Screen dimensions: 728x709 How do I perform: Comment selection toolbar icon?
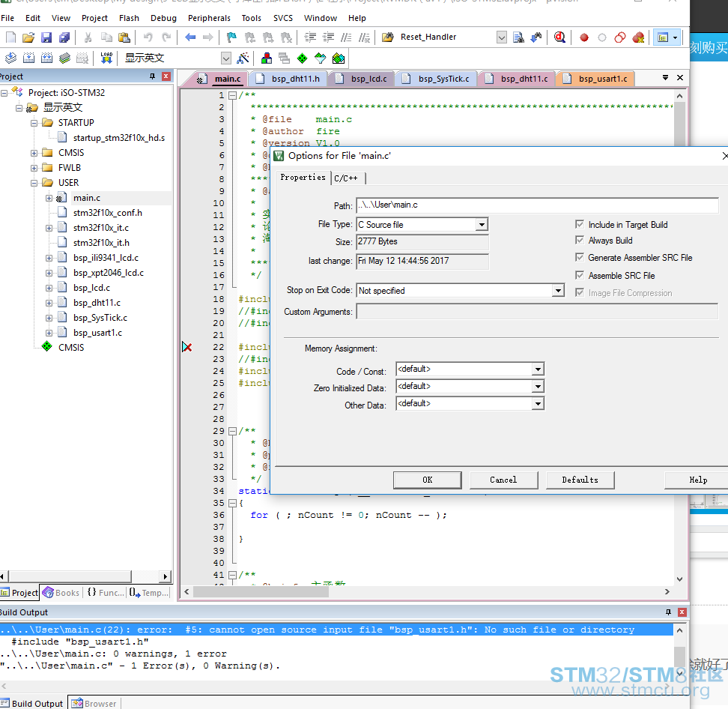click(x=346, y=37)
